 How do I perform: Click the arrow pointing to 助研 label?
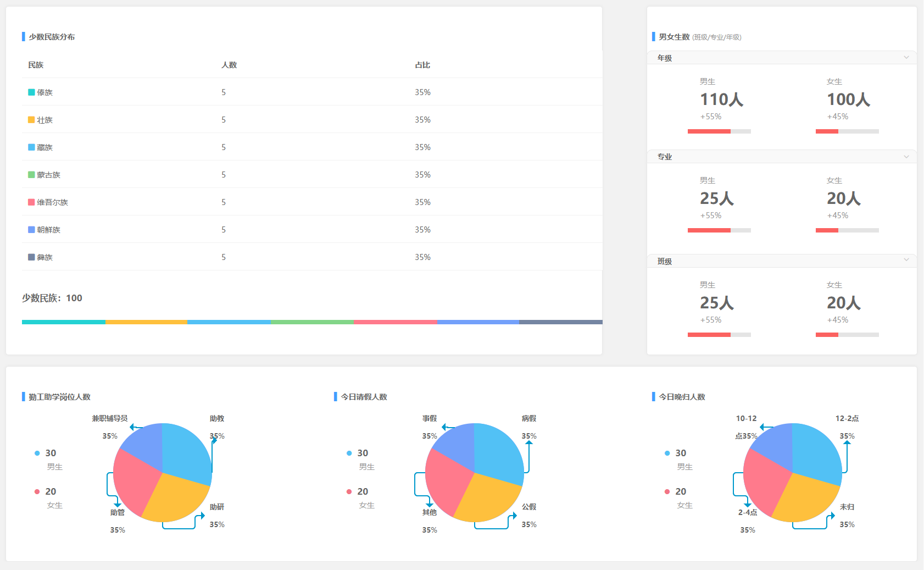202,516
